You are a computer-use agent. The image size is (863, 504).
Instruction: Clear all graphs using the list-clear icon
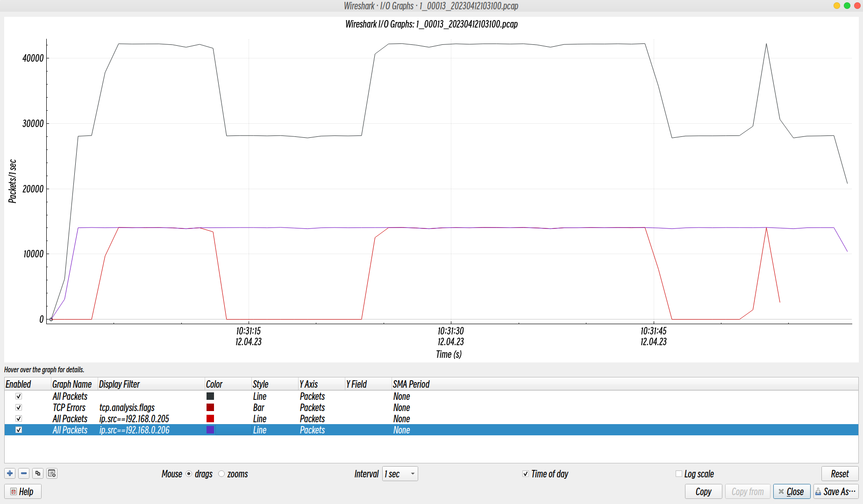pyautogui.click(x=52, y=473)
